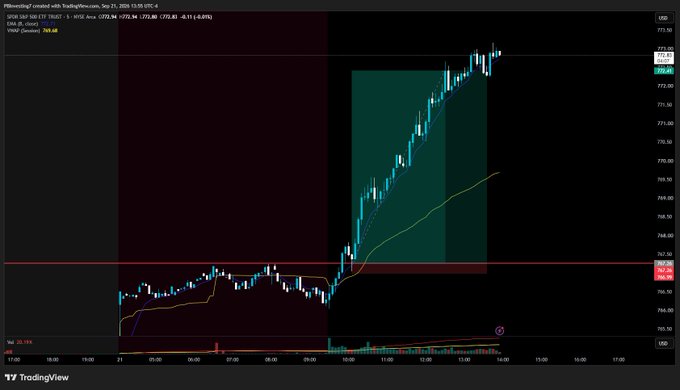Click the 16:00 time axis label
The width and height of the screenshot is (680, 390).
pos(580,360)
